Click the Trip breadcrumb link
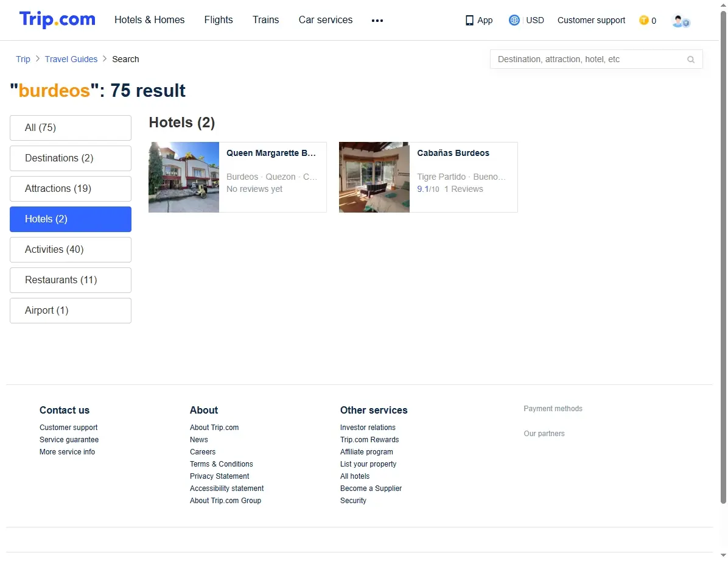This screenshot has height=561, width=728. 23,59
